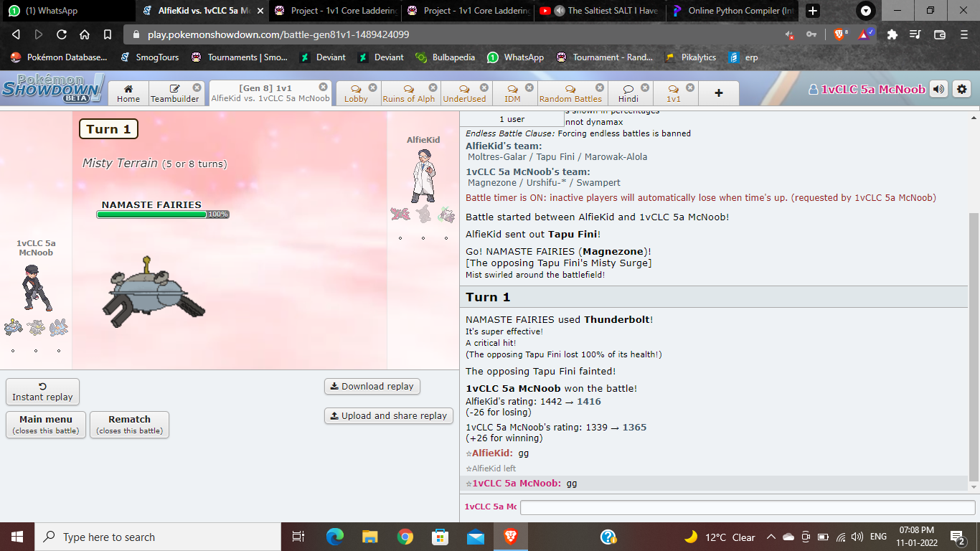Open the Hindi chat room tab
Viewport: 980px width, 551px height.
point(628,93)
